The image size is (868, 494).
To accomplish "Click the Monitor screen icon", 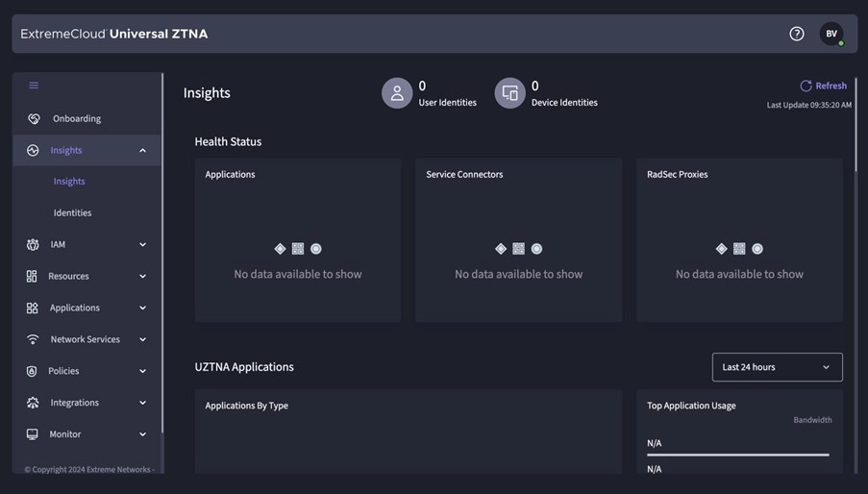I will (33, 434).
